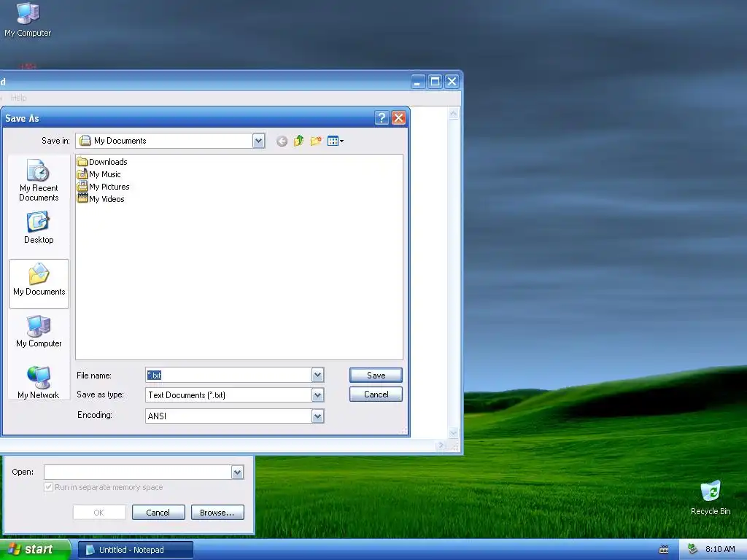Screen dimensions: 747x560
Task: Click Notepad vertical scrollbar up arrow
Action: (454, 114)
